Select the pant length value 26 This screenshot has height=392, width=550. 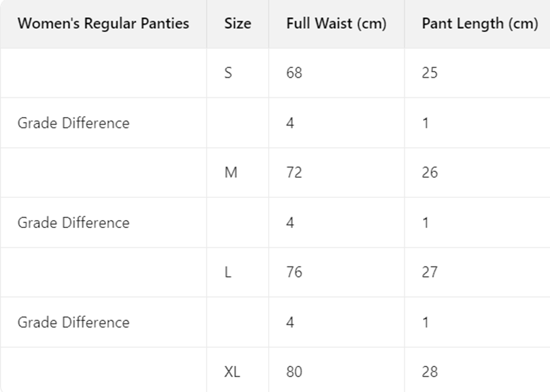[430, 173]
